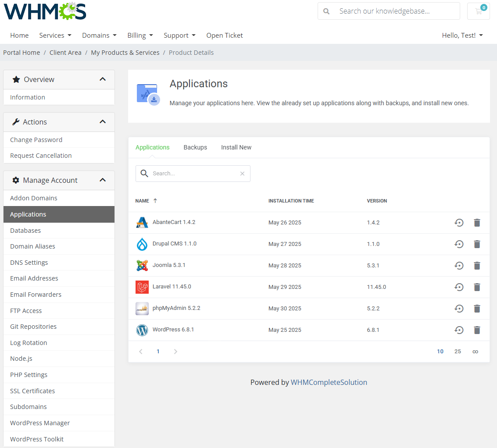Image resolution: width=497 pixels, height=448 pixels.
Task: Click the restore backup icon for AbanteCart
Action: pyautogui.click(x=459, y=223)
